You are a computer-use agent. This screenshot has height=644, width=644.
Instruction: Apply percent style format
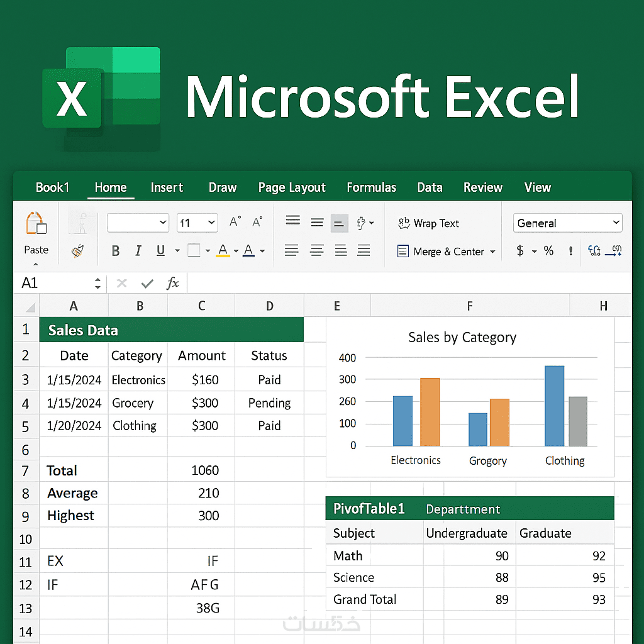[548, 250]
